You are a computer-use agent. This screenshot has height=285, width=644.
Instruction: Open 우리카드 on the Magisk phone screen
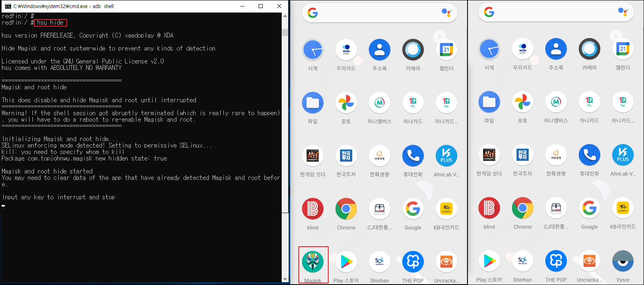click(x=346, y=50)
